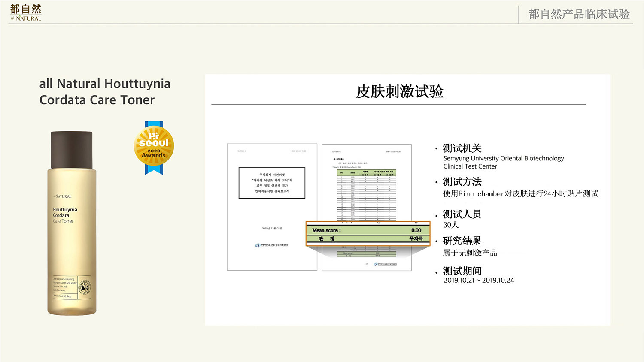Screen dimensions: 644x362
Task: Select the Semyung University Oriental Biotechnology text
Action: (x=503, y=158)
